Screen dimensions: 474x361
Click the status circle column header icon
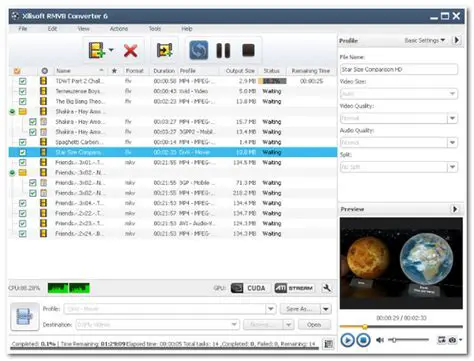44,71
